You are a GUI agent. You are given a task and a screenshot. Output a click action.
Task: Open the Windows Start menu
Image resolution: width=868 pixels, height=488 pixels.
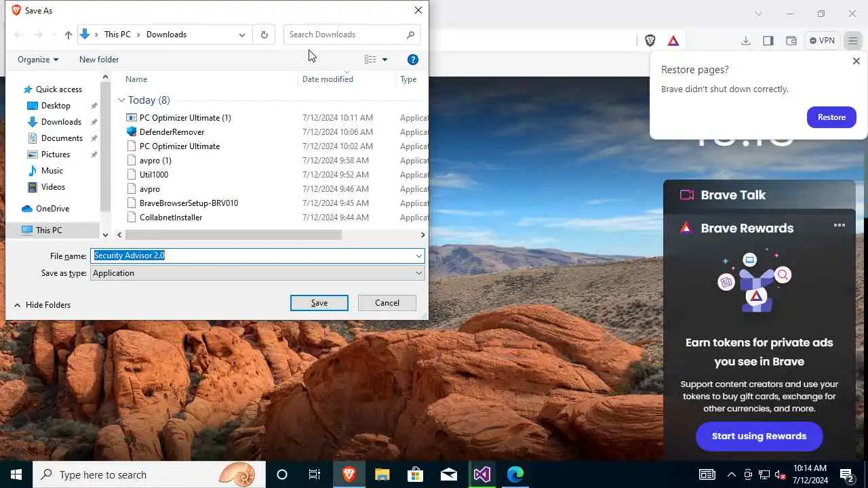point(16,474)
